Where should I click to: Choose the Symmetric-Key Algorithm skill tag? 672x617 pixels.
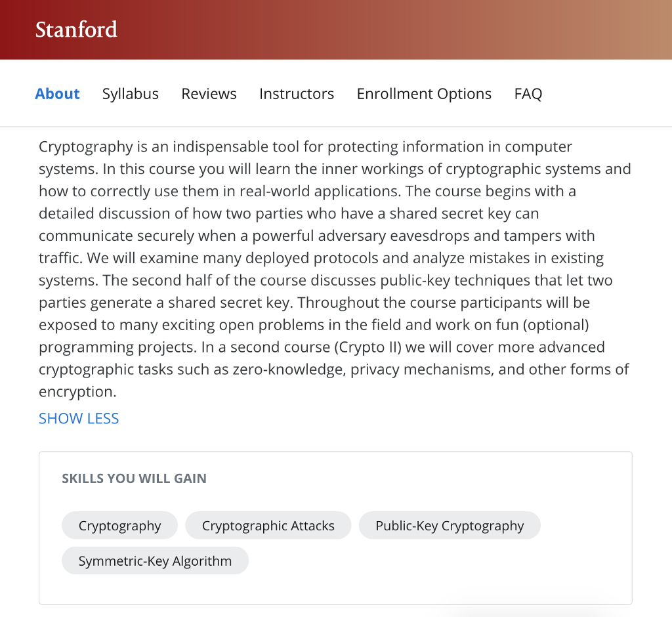155,561
